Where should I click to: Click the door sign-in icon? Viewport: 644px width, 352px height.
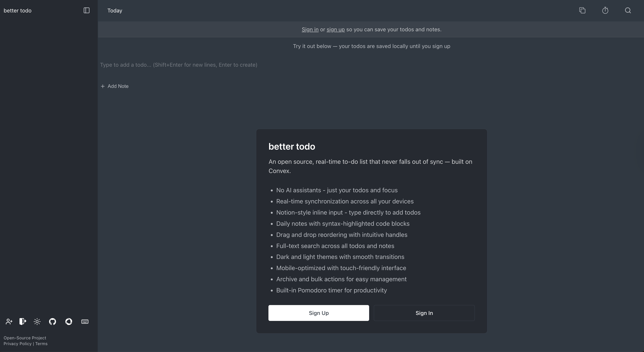pos(23,322)
